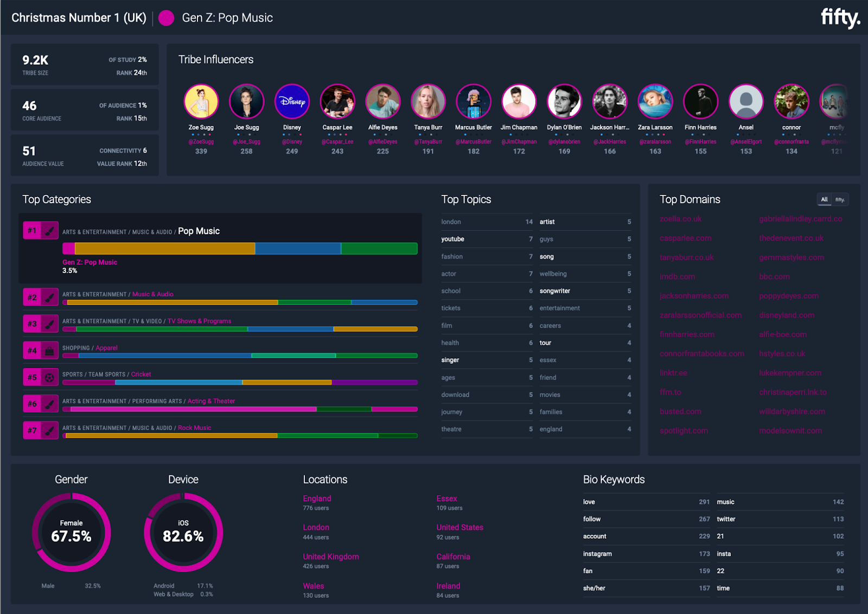Image resolution: width=868 pixels, height=614 pixels.
Task: Open connor influencer avatar
Action: click(x=792, y=101)
